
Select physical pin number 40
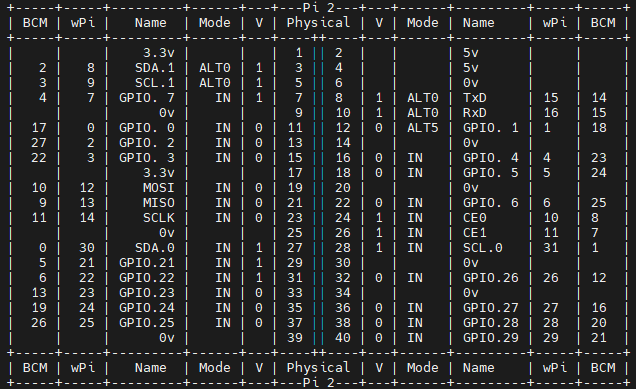pos(343,338)
